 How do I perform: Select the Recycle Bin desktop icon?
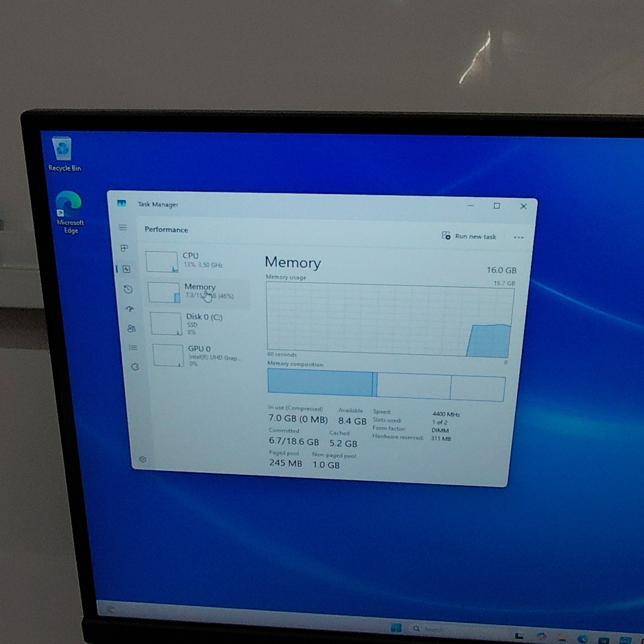pyautogui.click(x=64, y=154)
